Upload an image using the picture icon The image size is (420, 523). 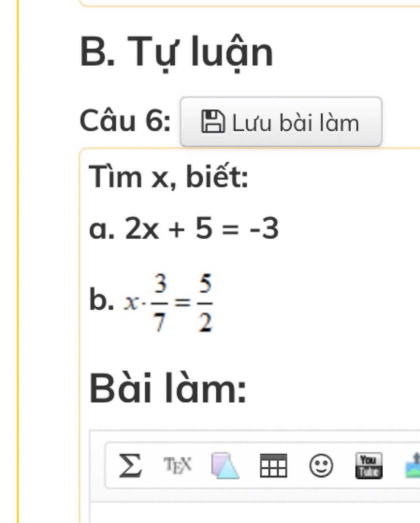coord(413,466)
